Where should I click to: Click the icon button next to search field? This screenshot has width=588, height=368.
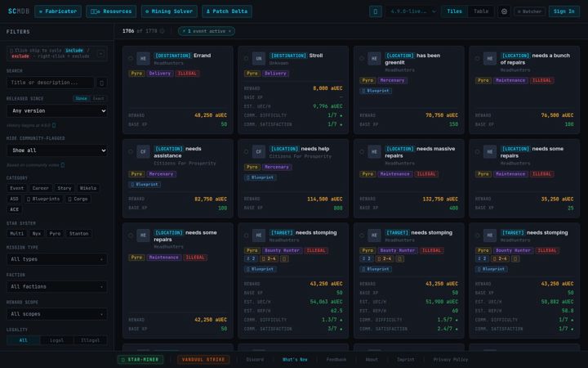(x=101, y=83)
